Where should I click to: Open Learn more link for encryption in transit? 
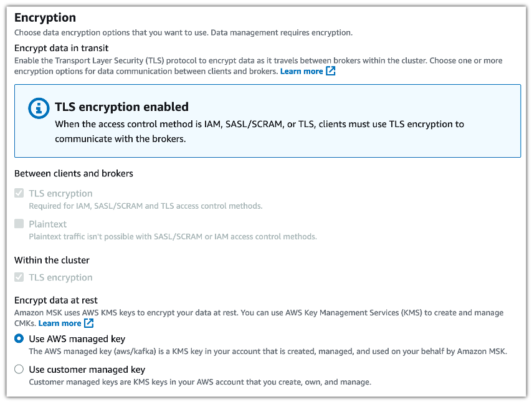click(x=302, y=72)
